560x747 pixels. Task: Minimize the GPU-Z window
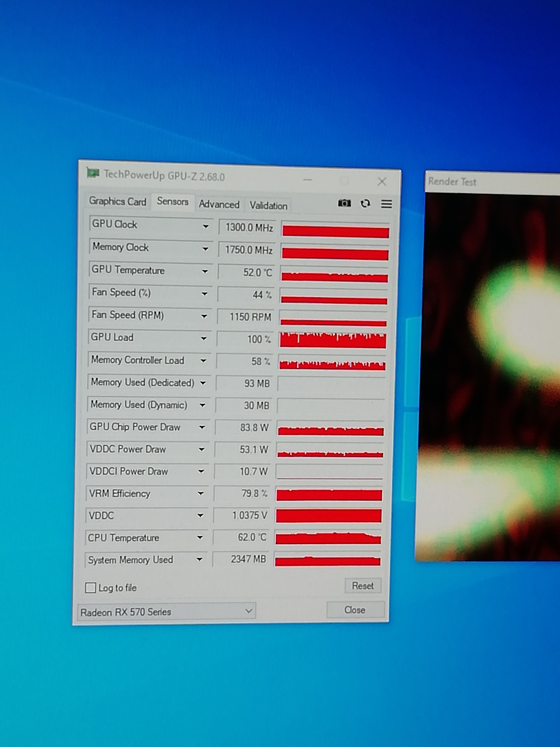click(308, 180)
